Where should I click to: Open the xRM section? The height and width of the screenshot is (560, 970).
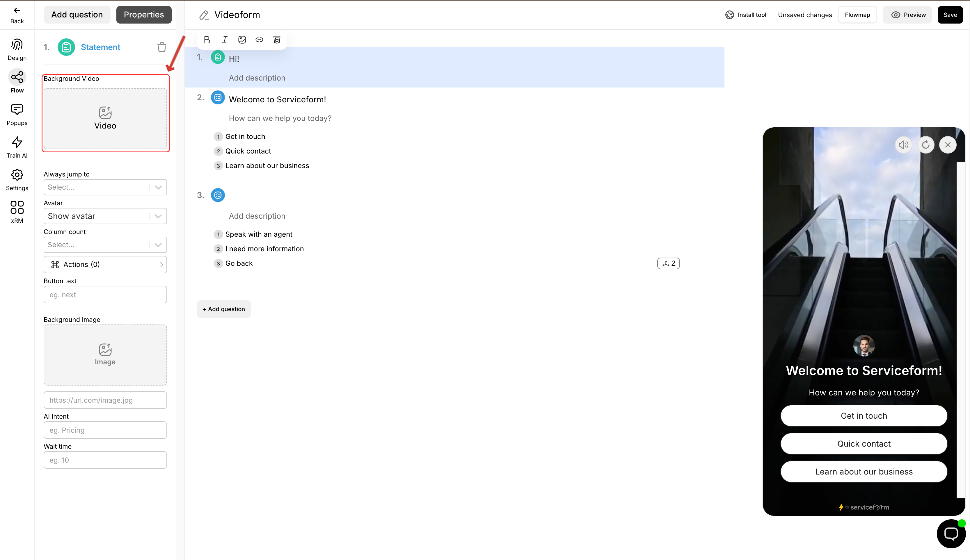[17, 212]
